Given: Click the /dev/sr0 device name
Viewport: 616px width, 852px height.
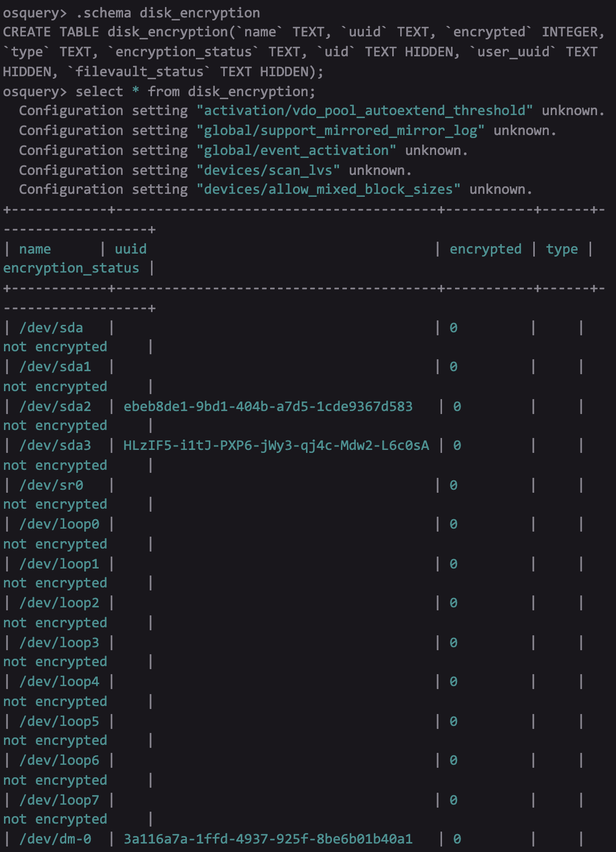Looking at the screenshot, I should tap(51, 485).
